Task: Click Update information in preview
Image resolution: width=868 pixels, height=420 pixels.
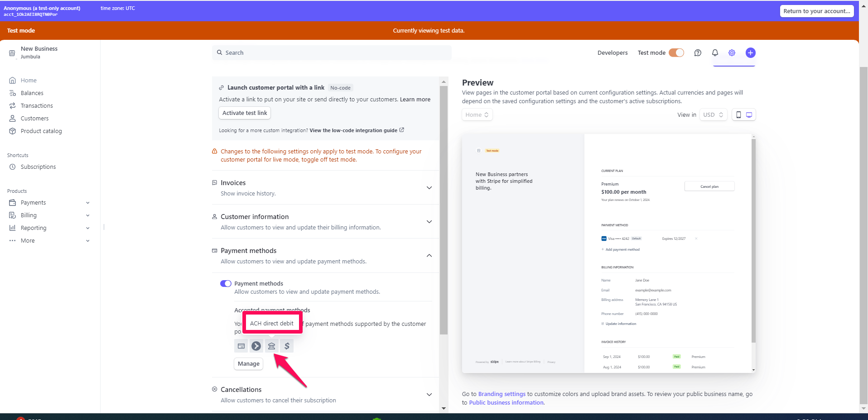Action: 619,324
